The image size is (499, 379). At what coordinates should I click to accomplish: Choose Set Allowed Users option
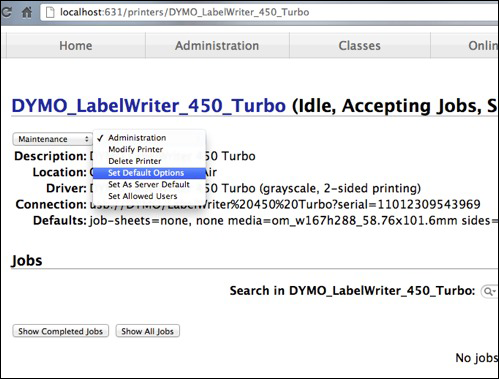[149, 196]
